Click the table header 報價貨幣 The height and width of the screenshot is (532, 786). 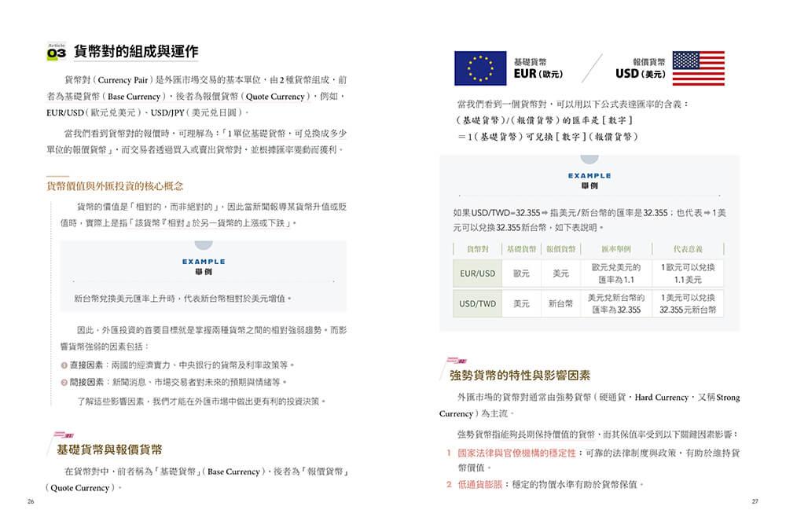[560, 249]
